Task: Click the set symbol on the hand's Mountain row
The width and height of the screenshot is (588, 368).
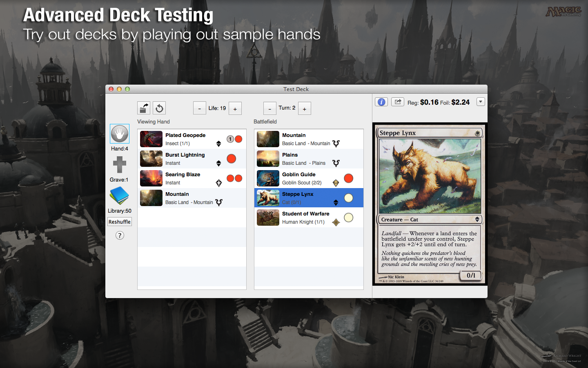Action: point(219,202)
